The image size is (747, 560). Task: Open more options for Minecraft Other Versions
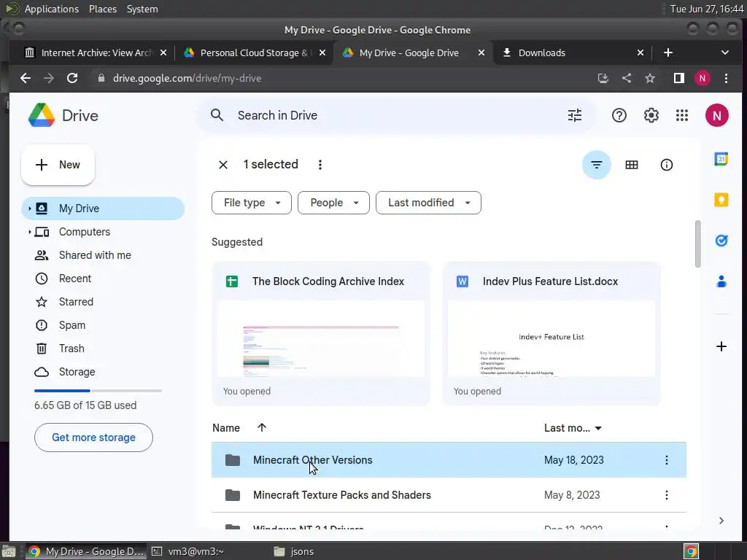[666, 460]
